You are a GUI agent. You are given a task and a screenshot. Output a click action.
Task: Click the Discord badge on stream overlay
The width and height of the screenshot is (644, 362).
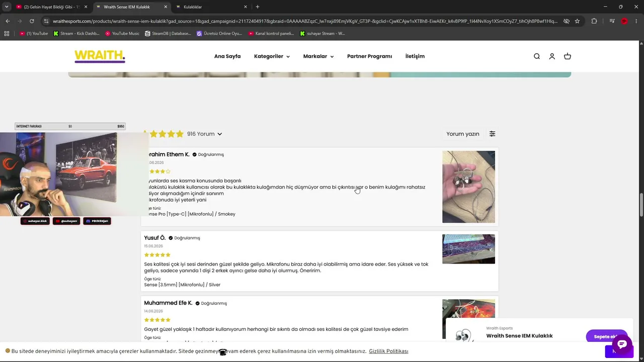(x=97, y=221)
